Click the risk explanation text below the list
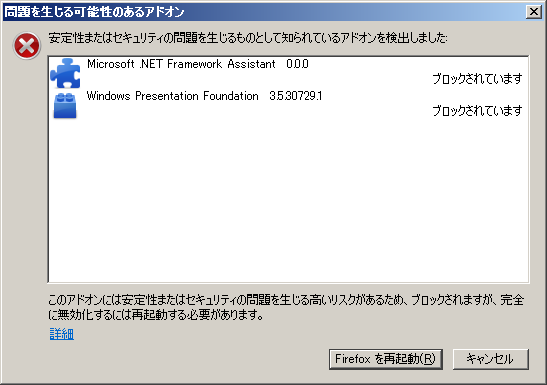Screen dimensions: 547x385 286,307
